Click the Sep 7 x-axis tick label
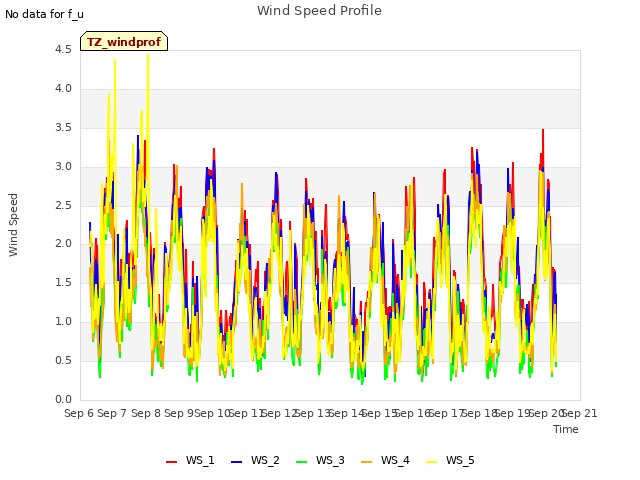The width and height of the screenshot is (640, 480). (112, 413)
